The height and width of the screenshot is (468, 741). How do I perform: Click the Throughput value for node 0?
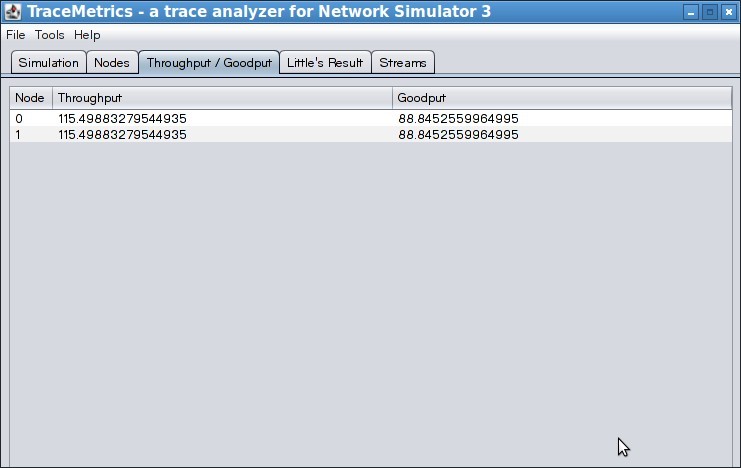122,119
